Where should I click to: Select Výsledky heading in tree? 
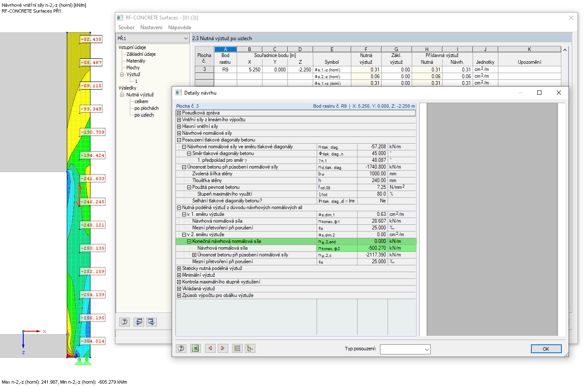pyautogui.click(x=127, y=88)
